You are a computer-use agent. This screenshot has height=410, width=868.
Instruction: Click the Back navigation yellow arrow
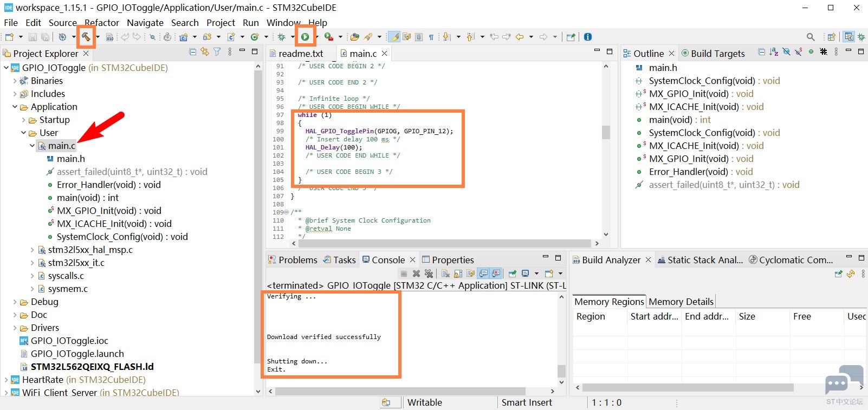tap(520, 37)
